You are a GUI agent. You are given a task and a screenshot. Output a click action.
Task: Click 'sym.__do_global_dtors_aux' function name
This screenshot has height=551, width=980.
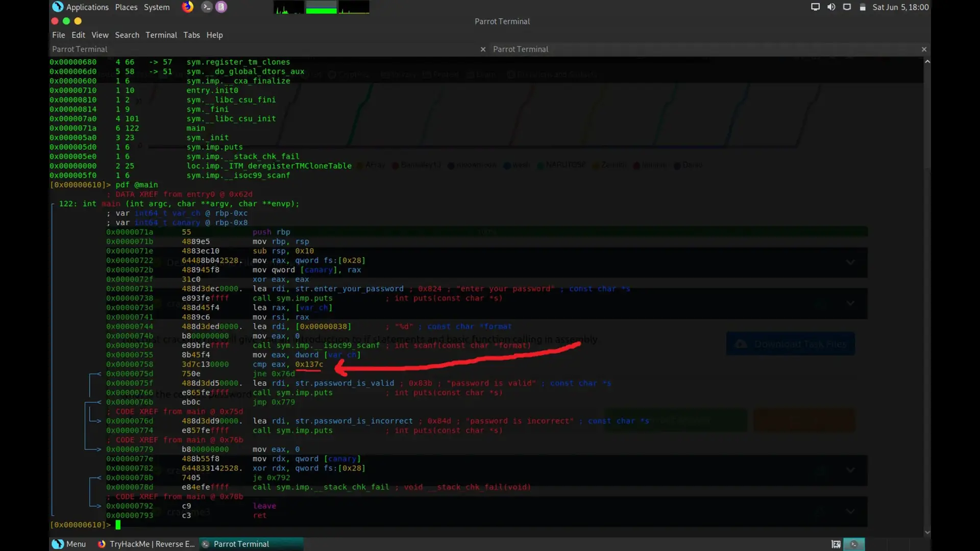[x=246, y=71]
